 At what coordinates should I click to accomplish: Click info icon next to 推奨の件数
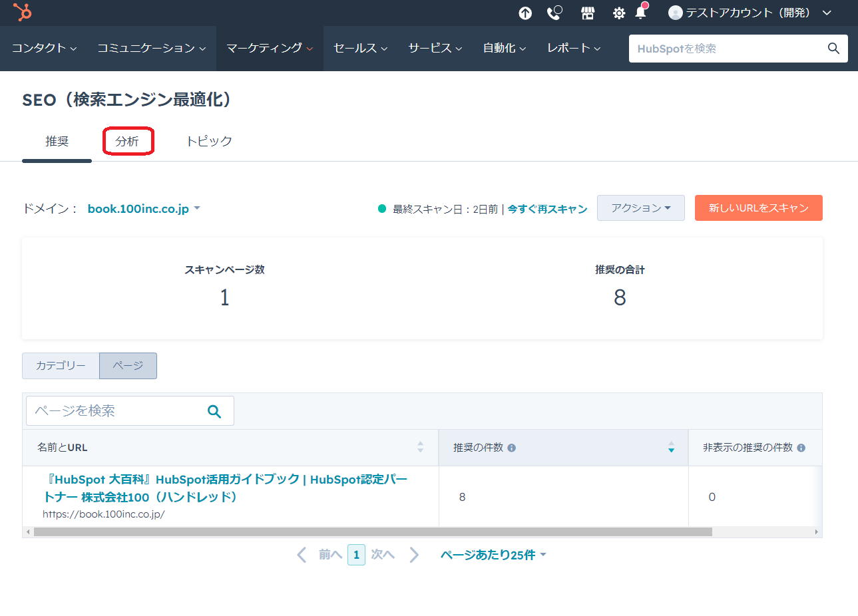[512, 448]
